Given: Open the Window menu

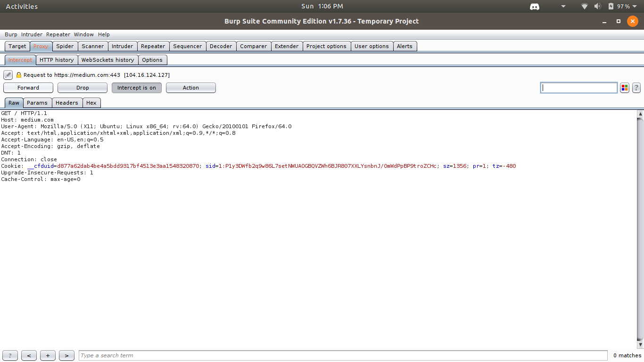Looking at the screenshot, I should pyautogui.click(x=84, y=34).
